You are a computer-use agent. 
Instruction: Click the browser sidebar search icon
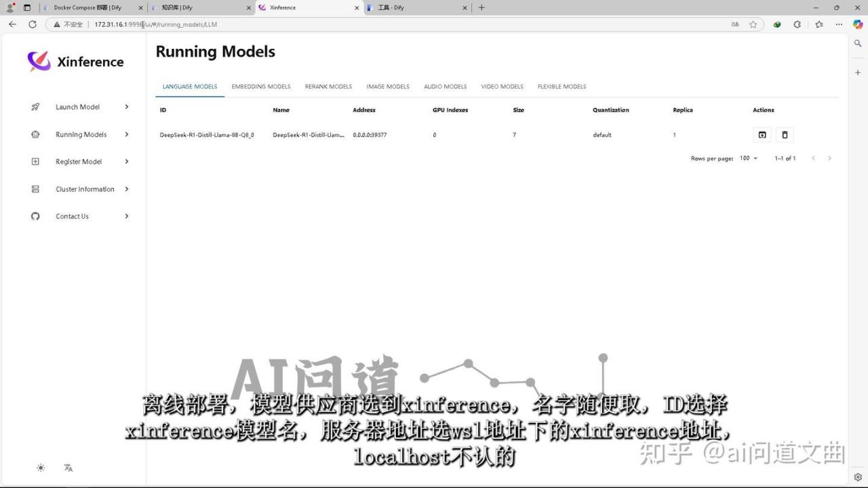(858, 43)
